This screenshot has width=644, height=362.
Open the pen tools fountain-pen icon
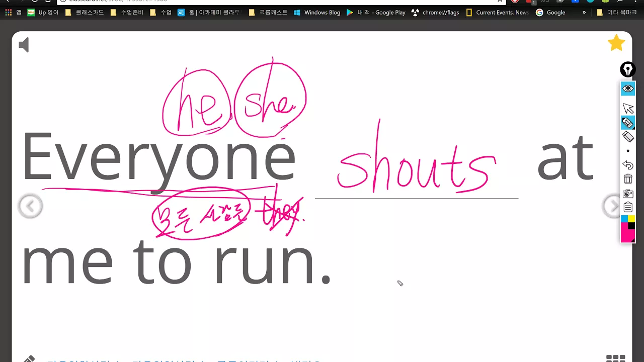627,69
